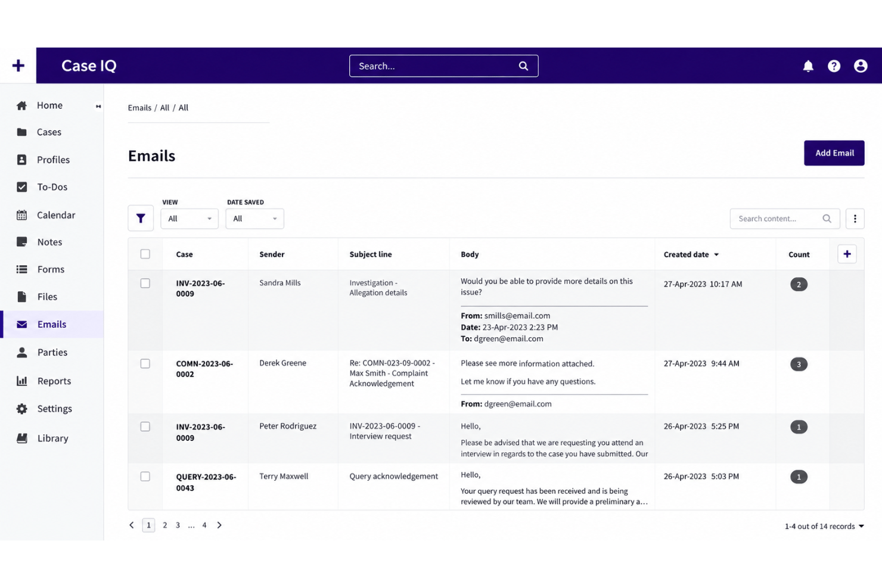Click the magnifier in the top search bar
This screenshot has height=588, width=882.
coord(523,66)
